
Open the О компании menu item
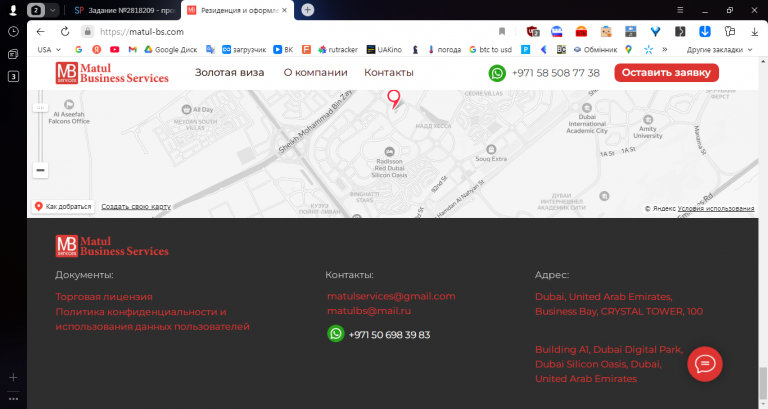click(315, 72)
